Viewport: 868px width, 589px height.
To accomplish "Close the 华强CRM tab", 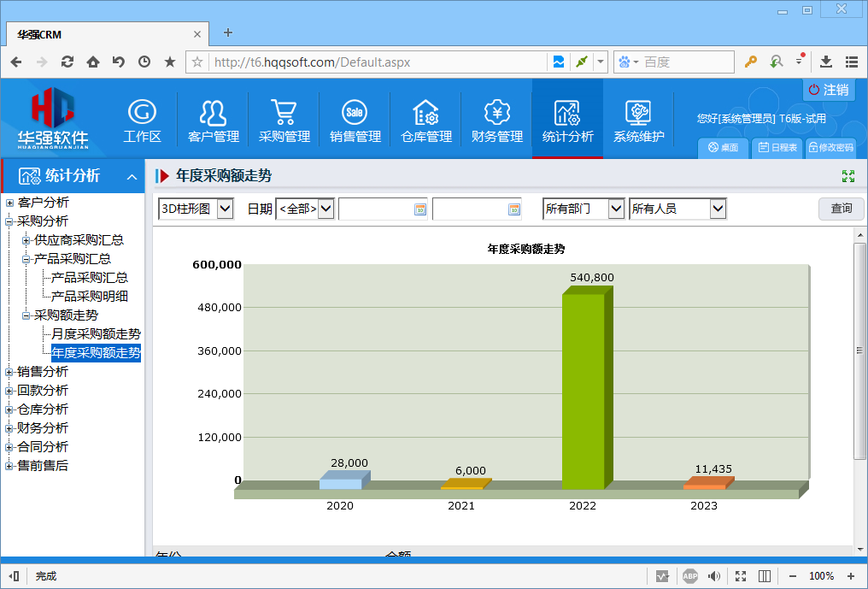I will click(197, 34).
